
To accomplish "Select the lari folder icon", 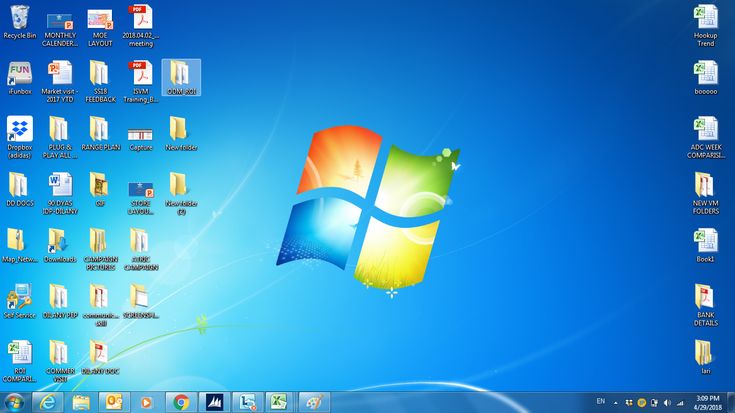I will [705, 357].
